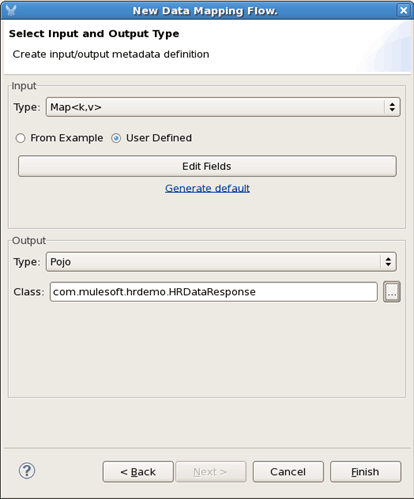This screenshot has height=499, width=414.
Task: Click Finish to create the mapping
Action: [x=365, y=472]
